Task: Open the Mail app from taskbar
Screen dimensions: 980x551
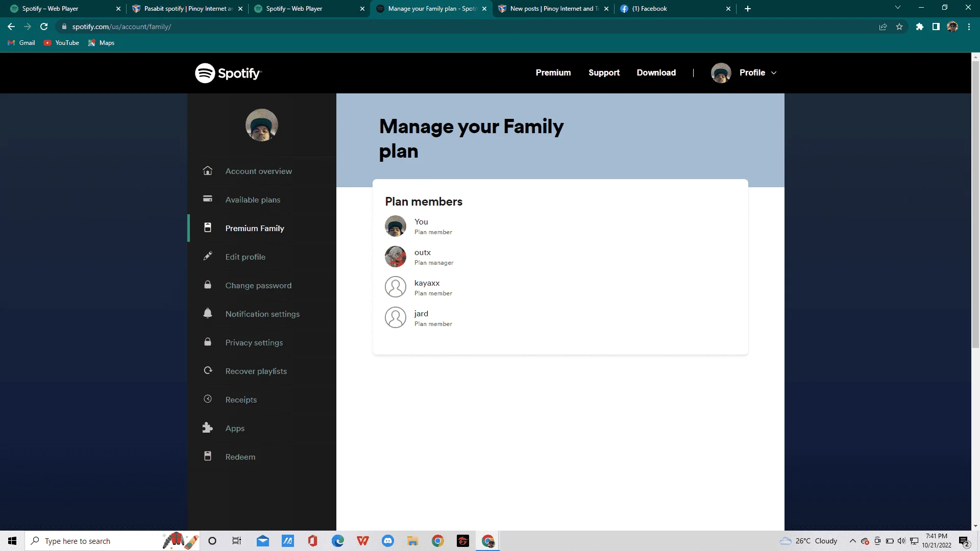Action: [x=263, y=541]
